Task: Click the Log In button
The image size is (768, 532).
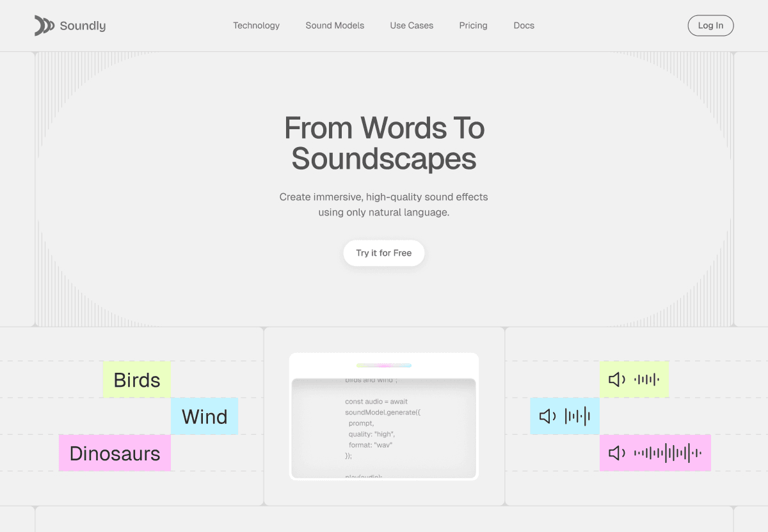Action: 710,26
